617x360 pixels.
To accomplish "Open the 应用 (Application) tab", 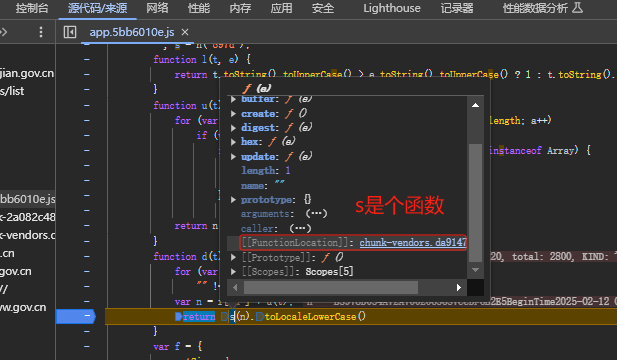I will click(x=281, y=8).
